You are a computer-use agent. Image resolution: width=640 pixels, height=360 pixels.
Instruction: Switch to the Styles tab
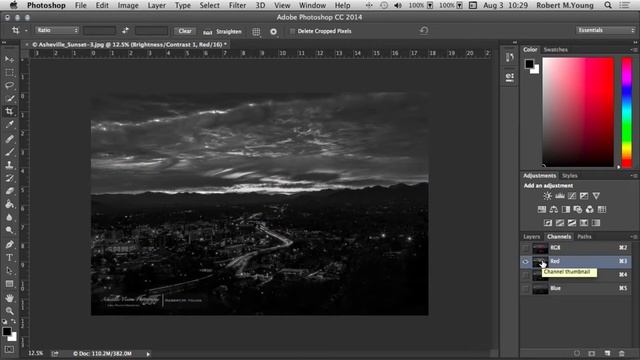coord(569,176)
